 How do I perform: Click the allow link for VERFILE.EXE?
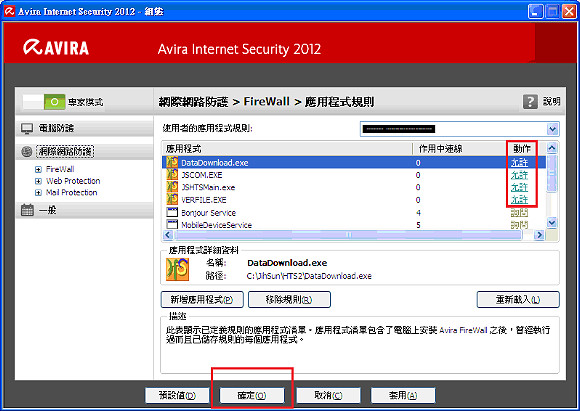click(519, 200)
